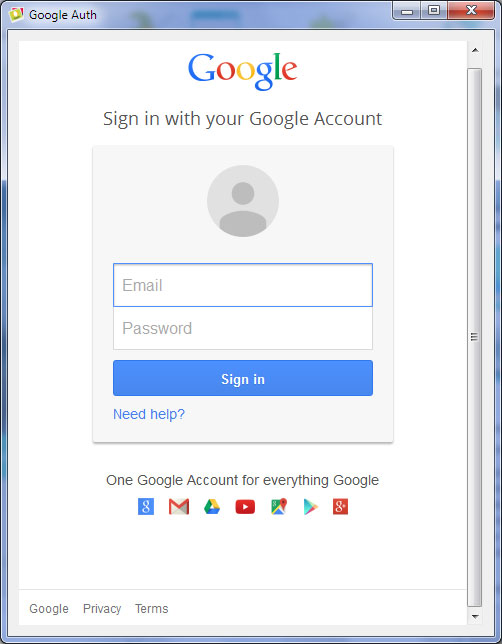The image size is (502, 644).
Task: Open the Need help? link
Action: (x=149, y=414)
